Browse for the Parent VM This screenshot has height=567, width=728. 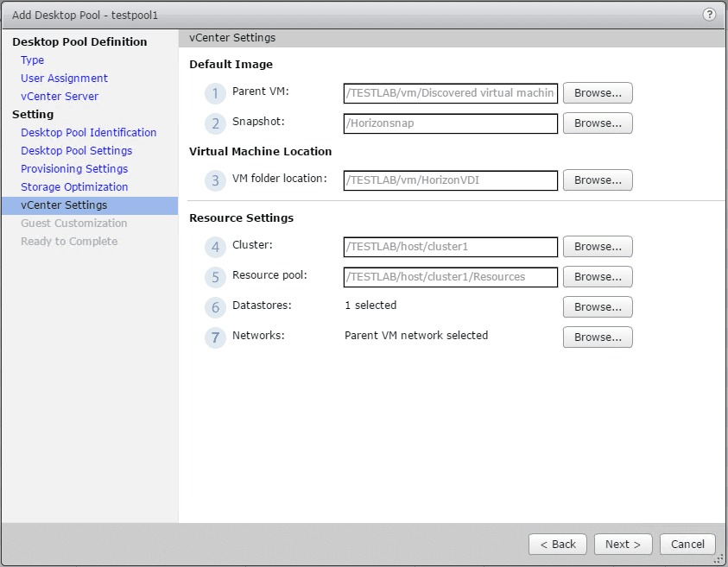pos(598,93)
